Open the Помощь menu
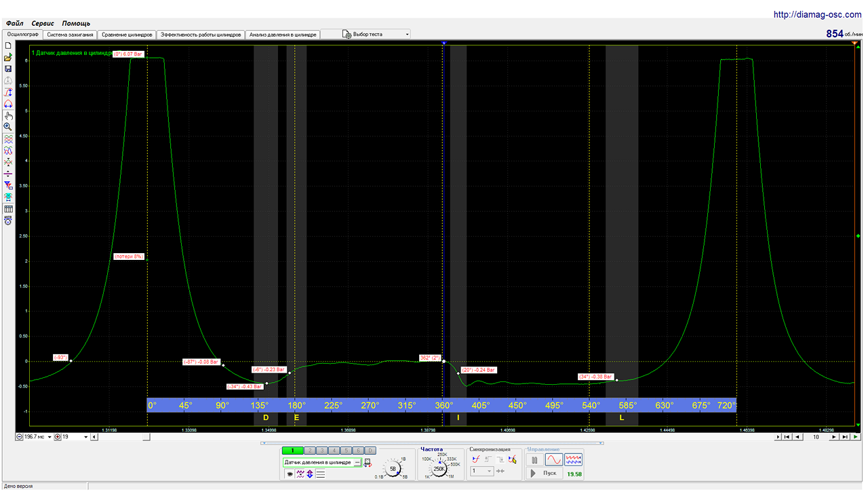 [x=76, y=23]
